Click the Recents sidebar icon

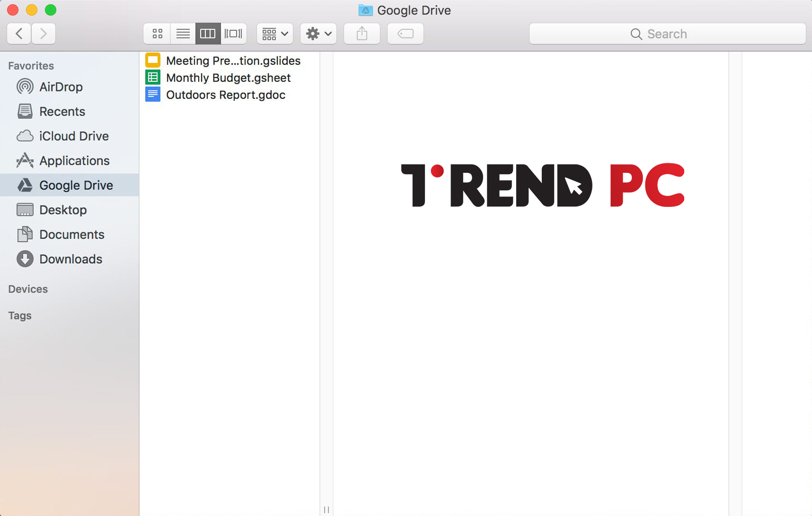point(25,111)
